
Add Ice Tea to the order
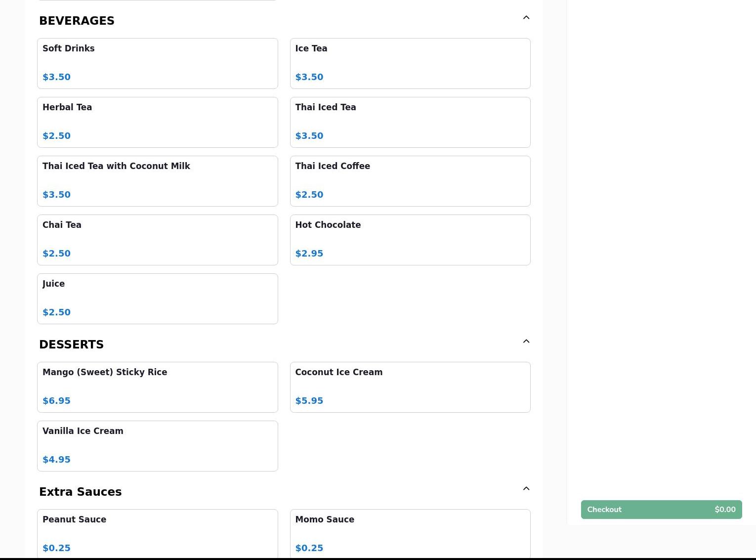pyautogui.click(x=410, y=63)
